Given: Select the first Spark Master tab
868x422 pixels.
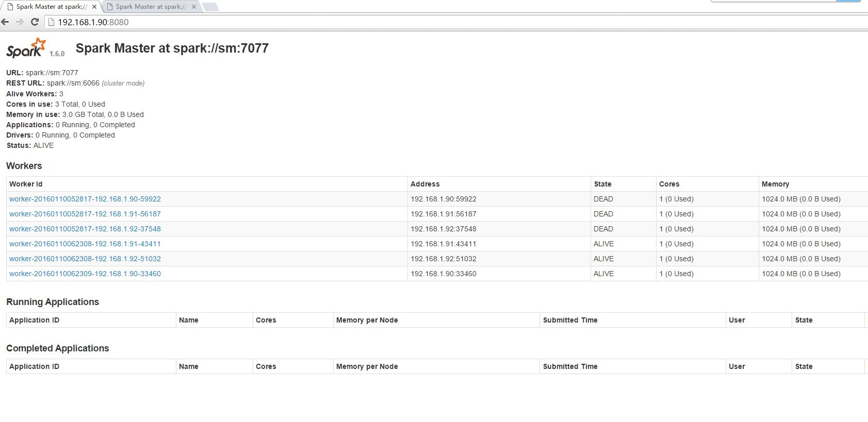Looking at the screenshot, I should [51, 7].
